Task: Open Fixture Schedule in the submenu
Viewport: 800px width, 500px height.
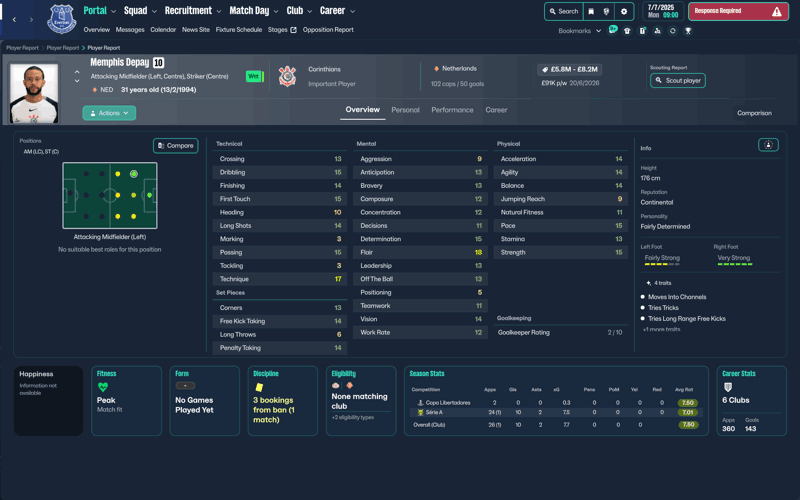Action: pyautogui.click(x=239, y=30)
